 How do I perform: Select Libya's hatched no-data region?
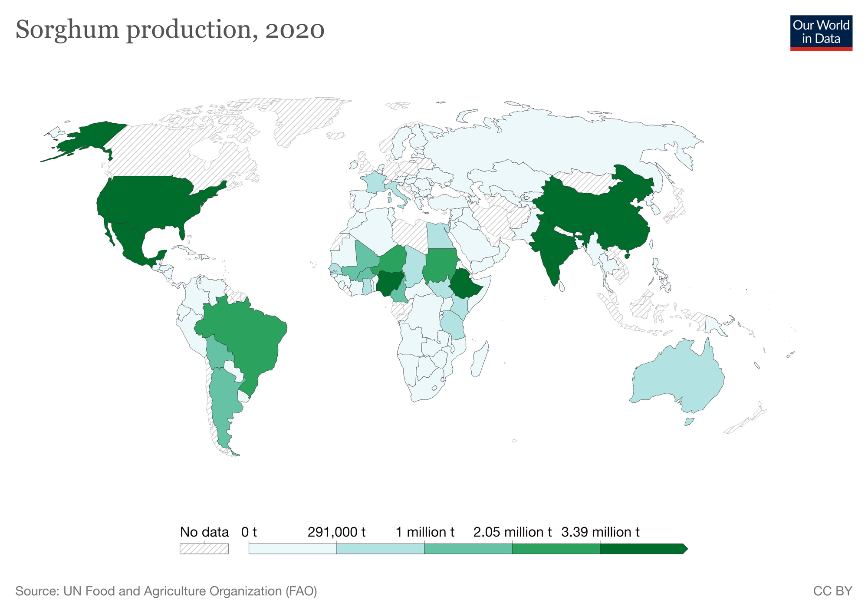(410, 234)
